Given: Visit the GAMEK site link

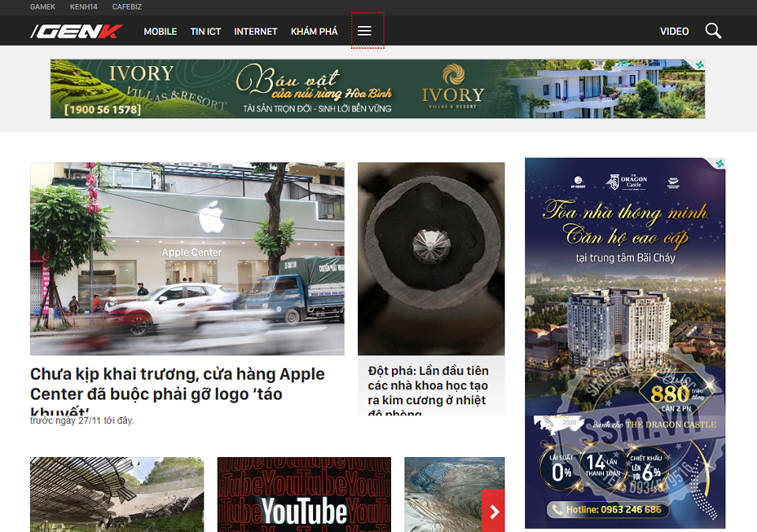Looking at the screenshot, I should point(43,7).
